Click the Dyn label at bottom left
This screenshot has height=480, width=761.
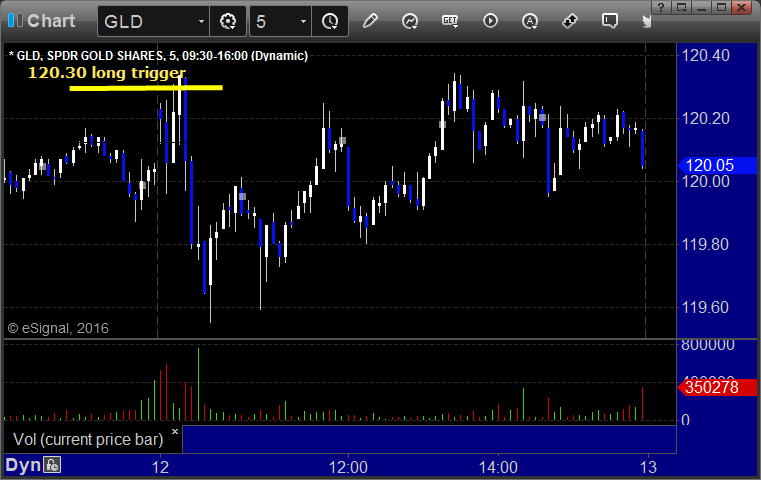pyautogui.click(x=23, y=465)
